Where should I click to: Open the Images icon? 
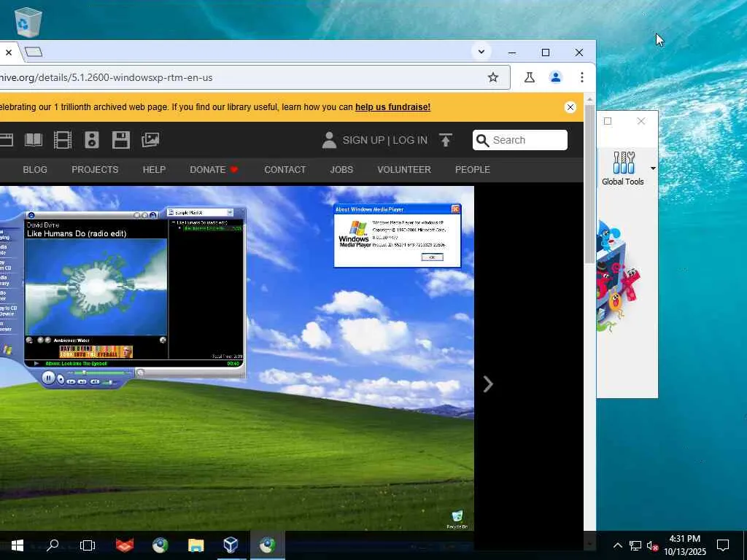tap(150, 139)
